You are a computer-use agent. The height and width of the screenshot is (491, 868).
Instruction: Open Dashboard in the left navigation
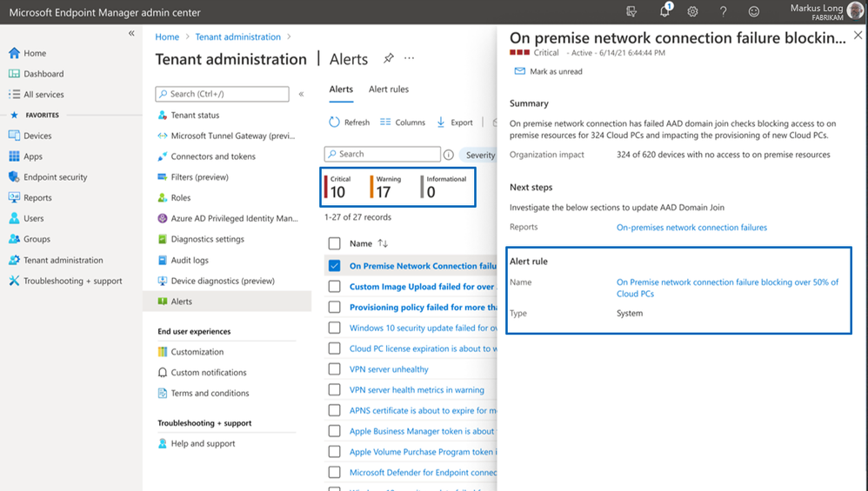(37, 74)
